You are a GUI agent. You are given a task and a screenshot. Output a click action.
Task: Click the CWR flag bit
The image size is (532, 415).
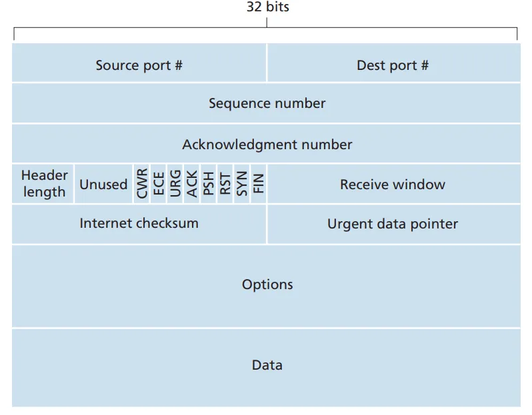(x=142, y=184)
